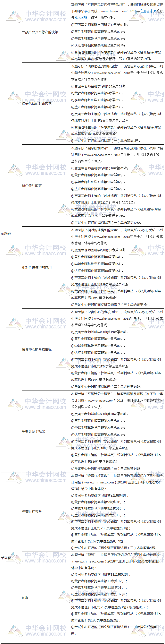Click line ⑦点题密训班预测试题（三）多选题第4题
The height and width of the screenshot is (644, 165).
point(115,548)
